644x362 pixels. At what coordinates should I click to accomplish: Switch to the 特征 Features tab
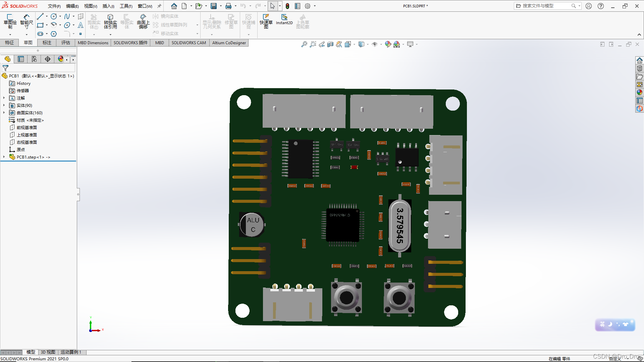point(9,43)
